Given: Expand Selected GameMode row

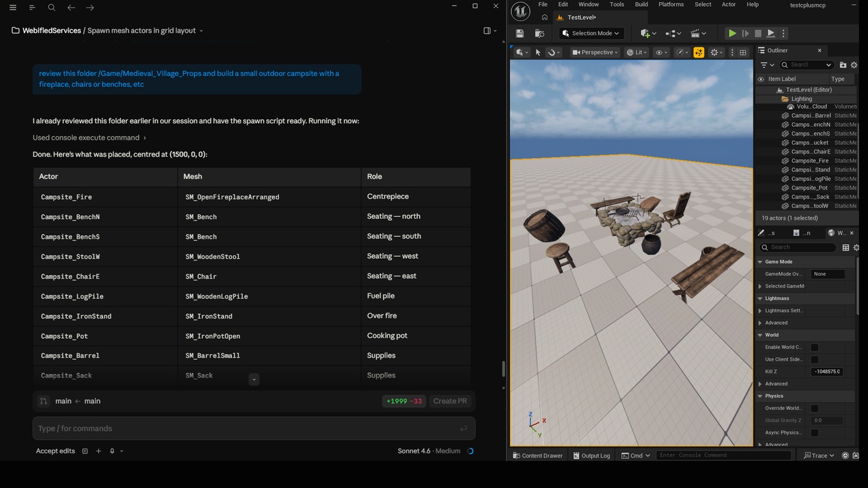Looking at the screenshot, I should [x=760, y=286].
